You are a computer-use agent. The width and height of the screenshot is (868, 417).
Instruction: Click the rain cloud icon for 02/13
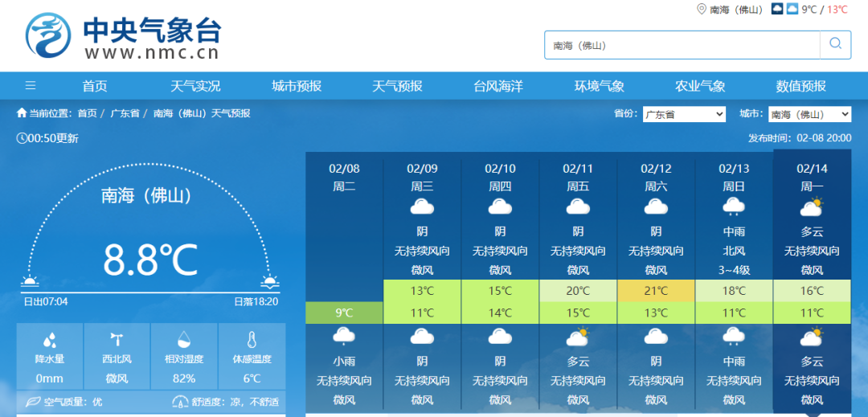734,207
